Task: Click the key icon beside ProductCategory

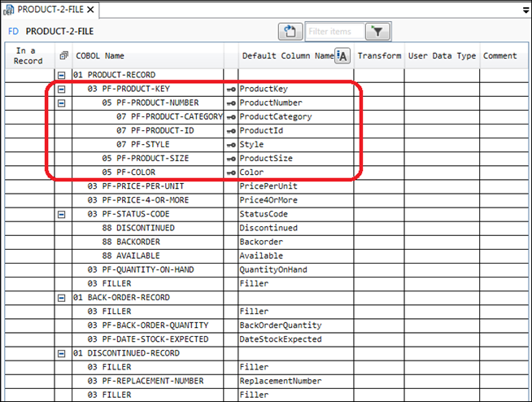Action: [x=231, y=117]
